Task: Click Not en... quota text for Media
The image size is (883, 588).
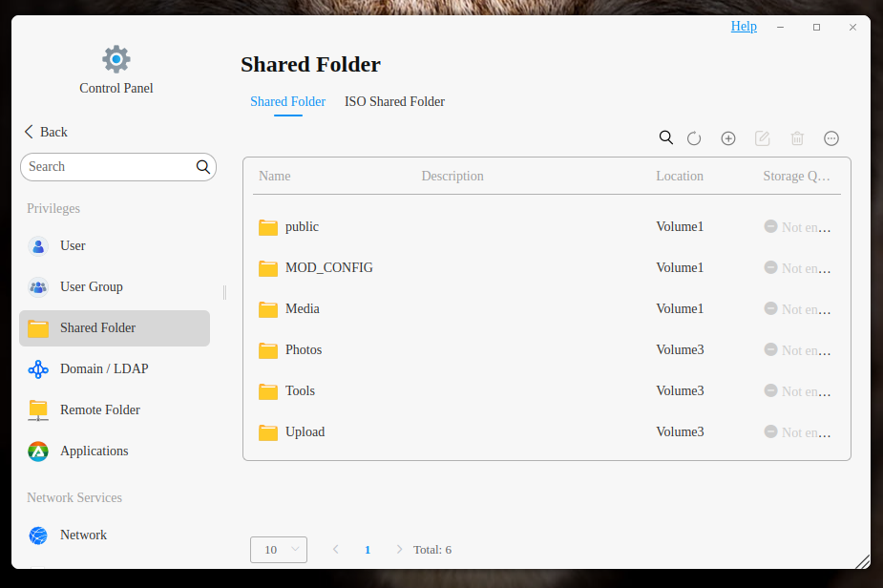Action: 806,309
